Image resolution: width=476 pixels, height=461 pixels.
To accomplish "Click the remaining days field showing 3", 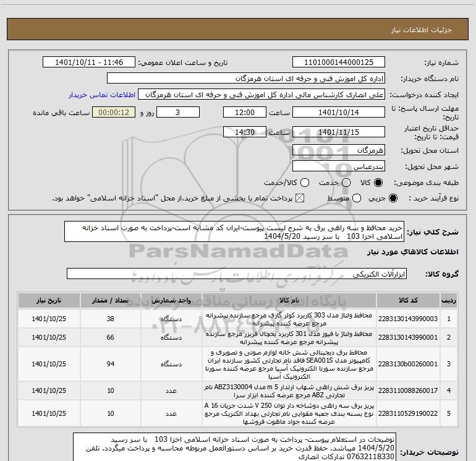I will 178,113.
